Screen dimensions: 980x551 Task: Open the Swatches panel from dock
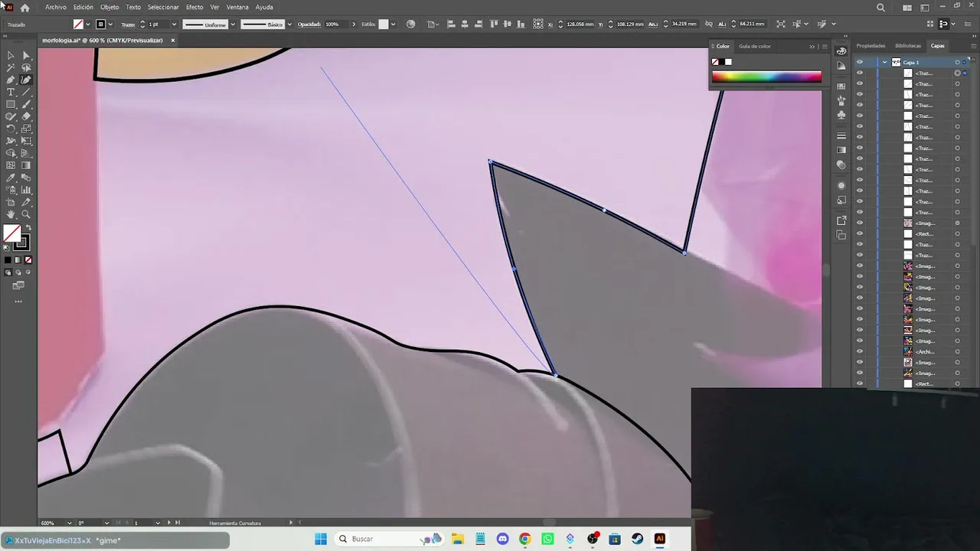coord(841,86)
